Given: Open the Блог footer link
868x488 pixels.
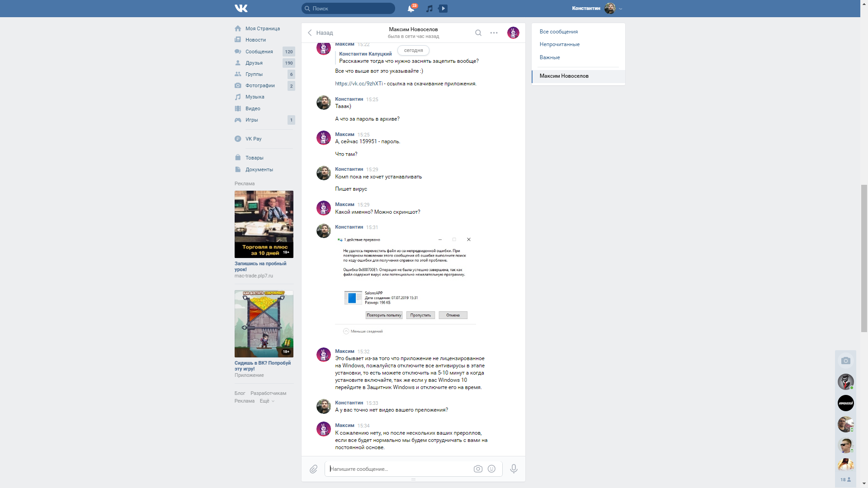Looking at the screenshot, I should [x=240, y=393].
